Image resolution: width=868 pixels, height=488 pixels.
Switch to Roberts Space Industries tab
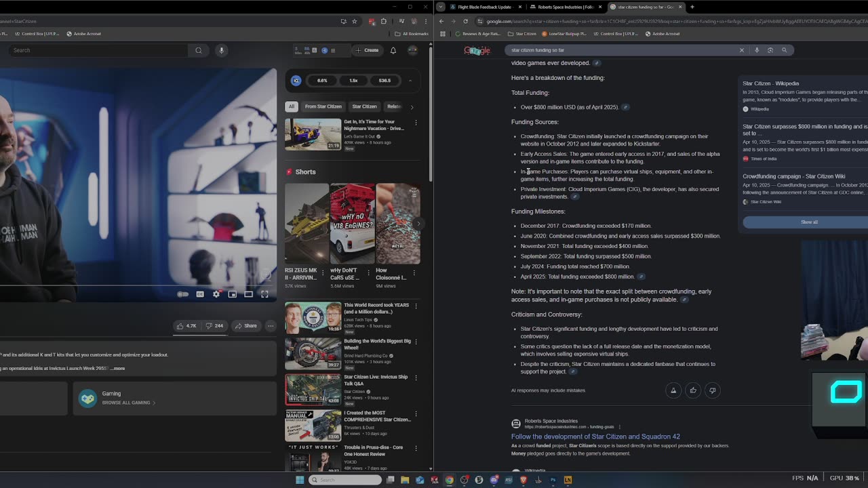click(565, 7)
